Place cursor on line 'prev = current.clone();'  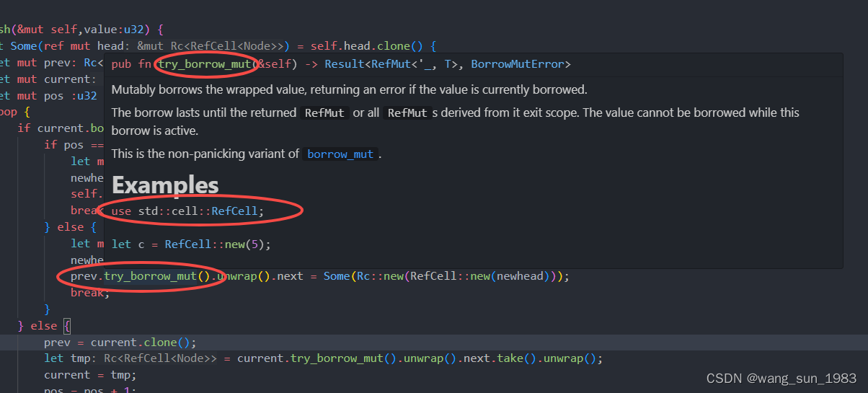point(120,342)
